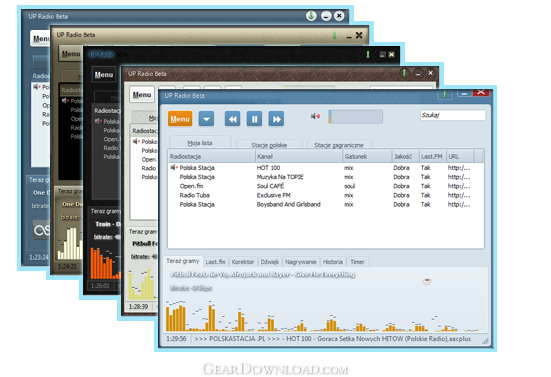Open Last.fm bottom tab
Screen dimensions: 551x377
click(x=215, y=262)
